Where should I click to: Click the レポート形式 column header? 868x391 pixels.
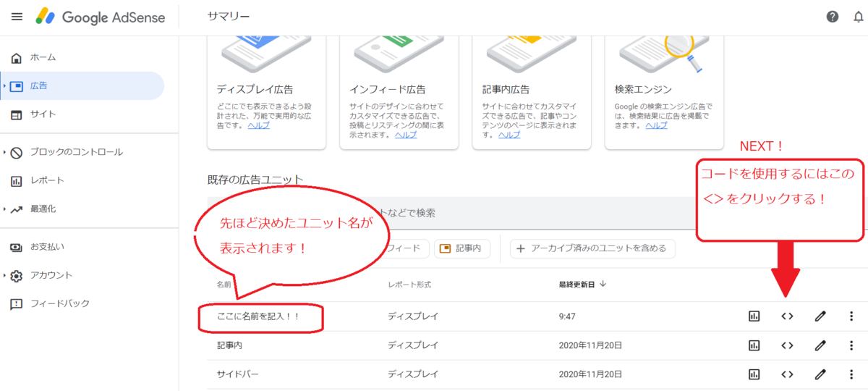pos(409,284)
